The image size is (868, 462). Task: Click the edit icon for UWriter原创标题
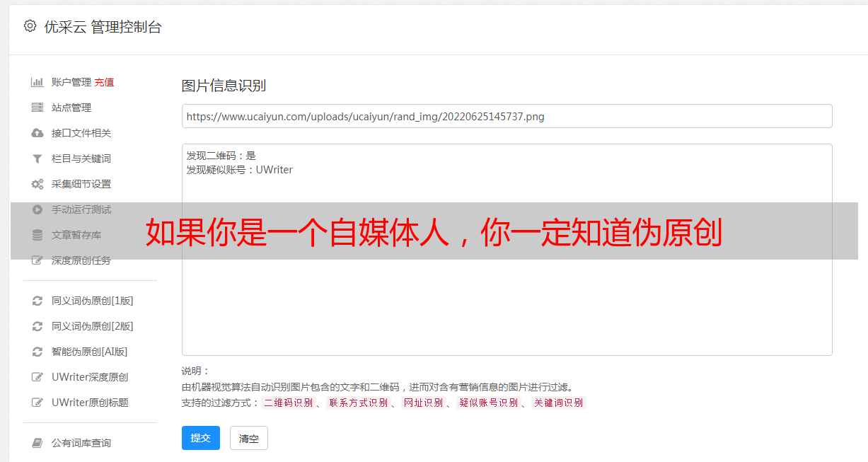click(37, 403)
